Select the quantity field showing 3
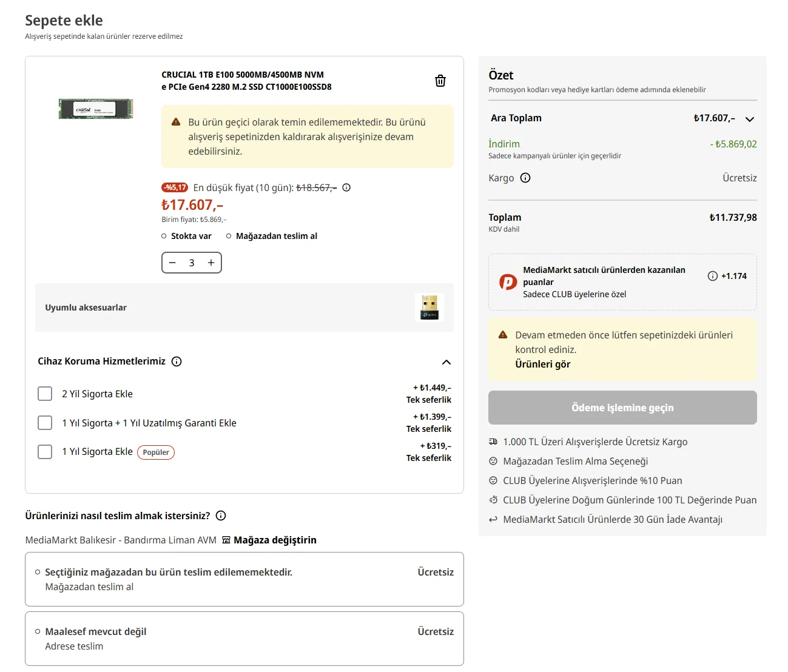 [x=192, y=263]
